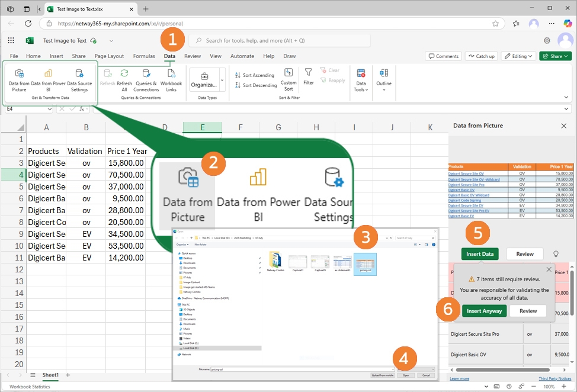Select column E header
The width and height of the screenshot is (577, 392).
(203, 127)
